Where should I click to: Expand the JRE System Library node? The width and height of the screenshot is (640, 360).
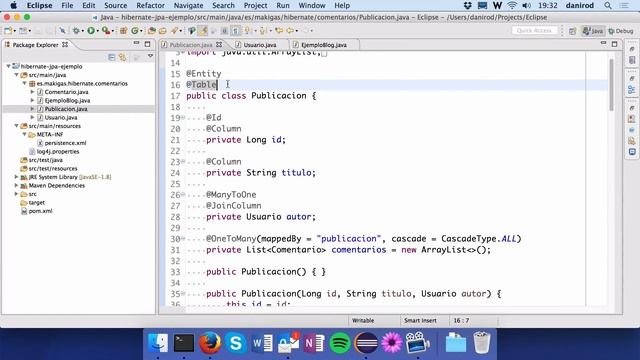pyautogui.click(x=16, y=177)
